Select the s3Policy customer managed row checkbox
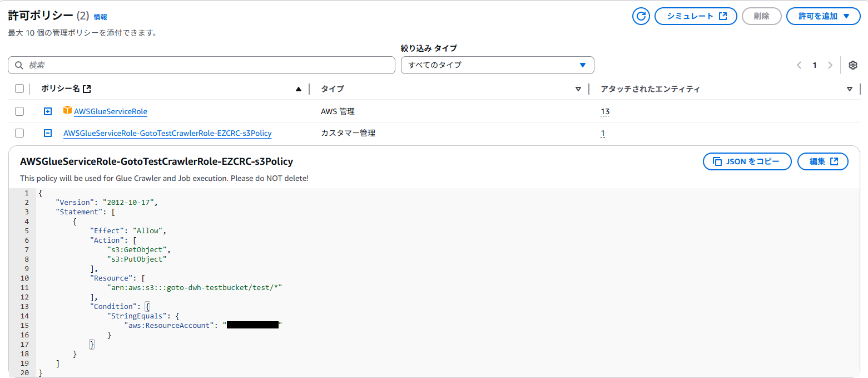This screenshot has width=868, height=378. [19, 133]
